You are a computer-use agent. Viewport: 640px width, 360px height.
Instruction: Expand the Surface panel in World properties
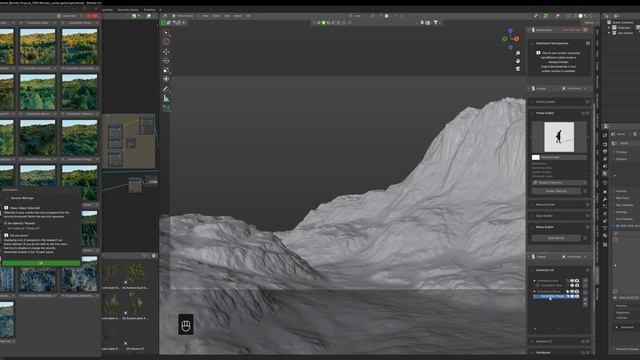click(622, 159)
